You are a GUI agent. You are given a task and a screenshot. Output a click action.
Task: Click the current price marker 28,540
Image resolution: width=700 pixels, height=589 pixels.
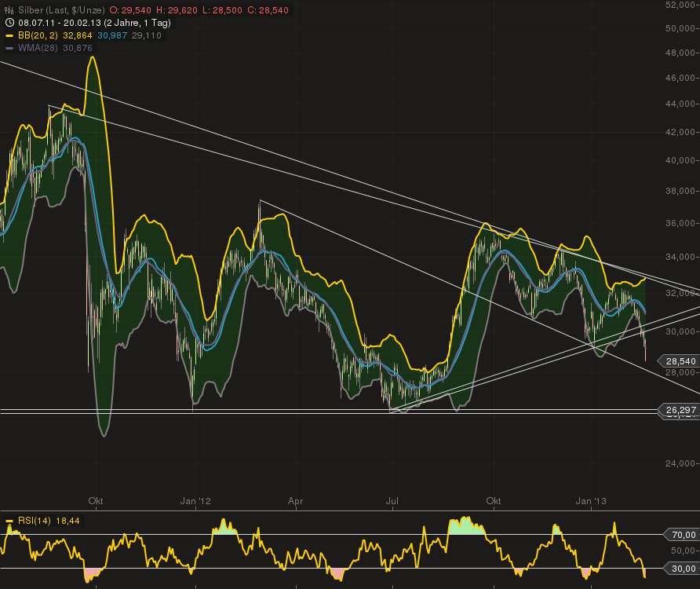pyautogui.click(x=680, y=361)
